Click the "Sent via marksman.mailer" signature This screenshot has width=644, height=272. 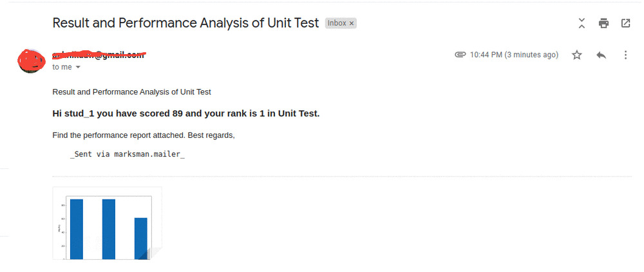[x=128, y=155]
